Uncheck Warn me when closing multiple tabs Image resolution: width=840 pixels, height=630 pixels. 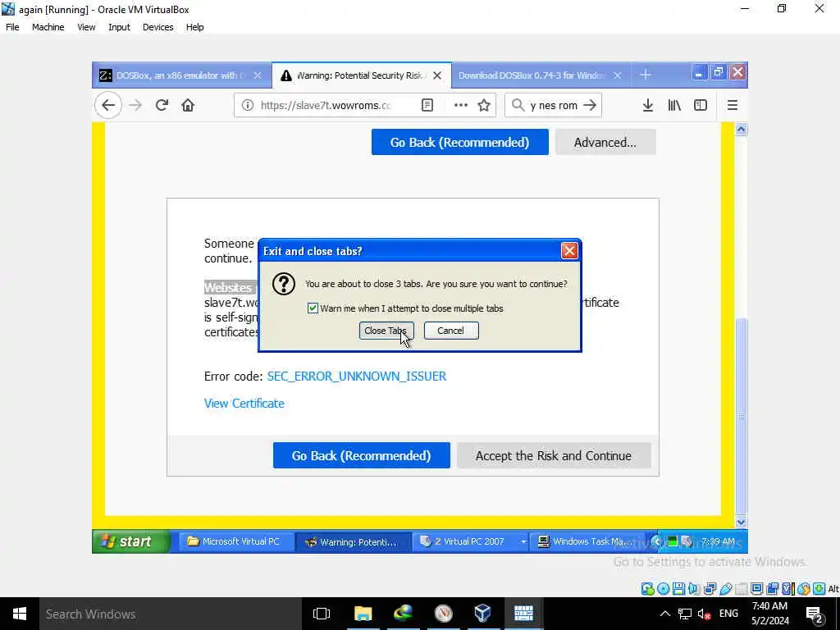click(x=313, y=308)
